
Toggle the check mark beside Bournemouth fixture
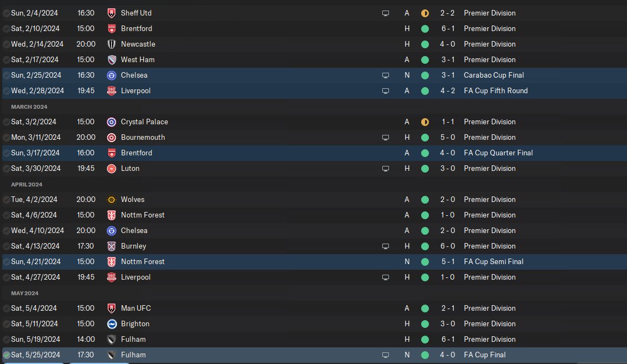tap(6, 137)
